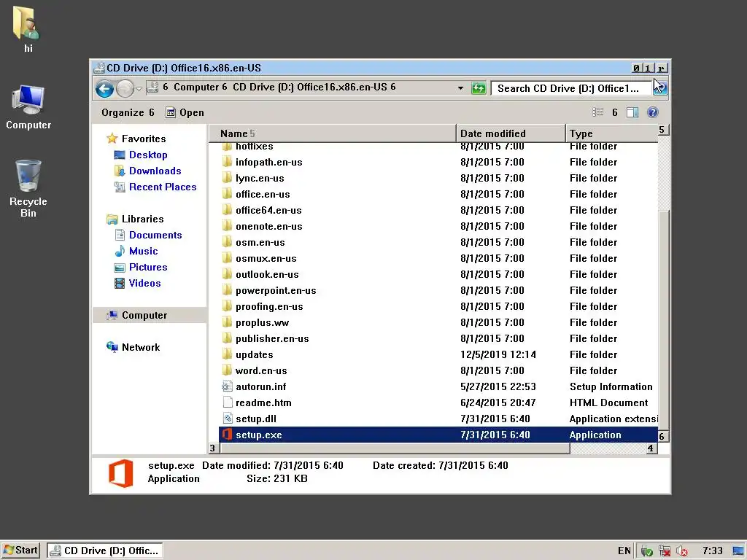This screenshot has width=747, height=560.
Task: Click the hotfixes folder name
Action: [255, 146]
